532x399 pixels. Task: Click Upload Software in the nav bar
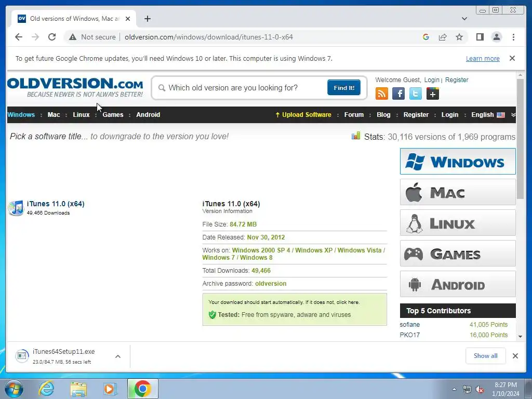click(x=303, y=115)
